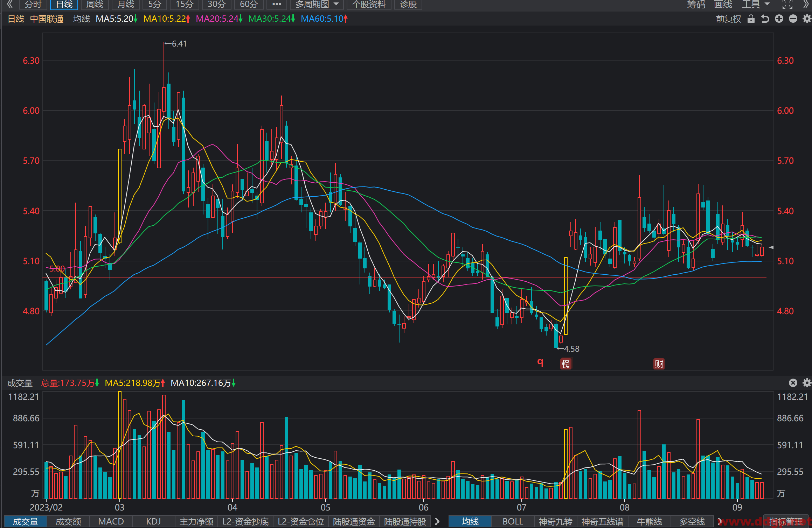
Task: Click the 均线 label in header
Action: pos(82,19)
